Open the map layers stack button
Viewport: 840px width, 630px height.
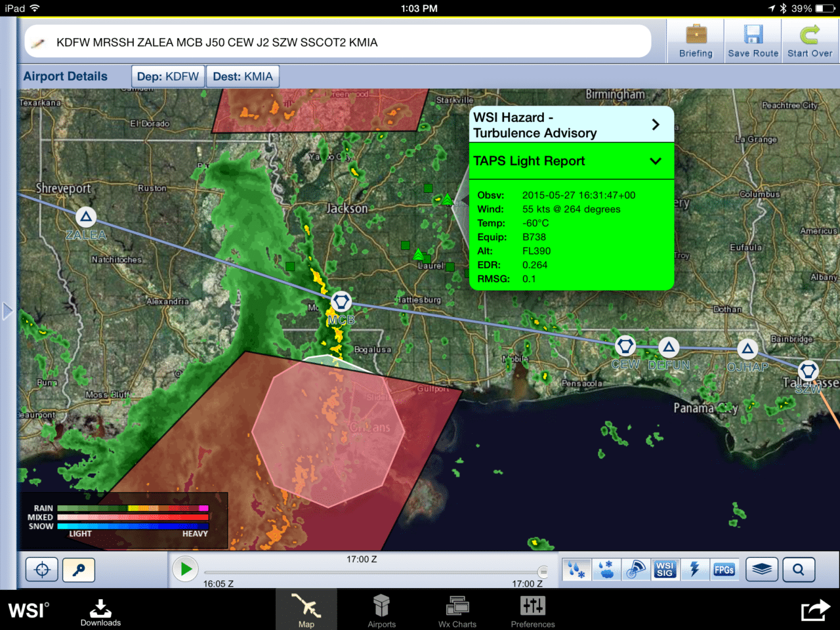pyautogui.click(x=761, y=569)
